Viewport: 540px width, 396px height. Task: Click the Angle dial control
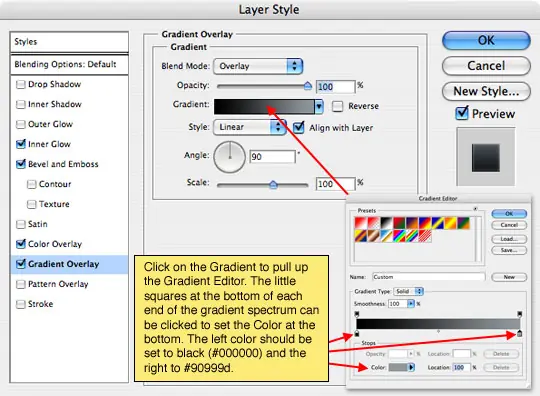[x=229, y=157]
